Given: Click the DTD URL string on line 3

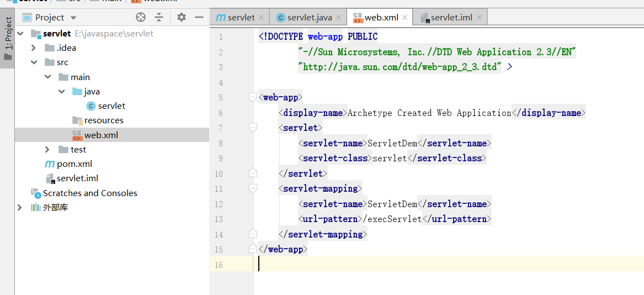Looking at the screenshot, I should [400, 67].
